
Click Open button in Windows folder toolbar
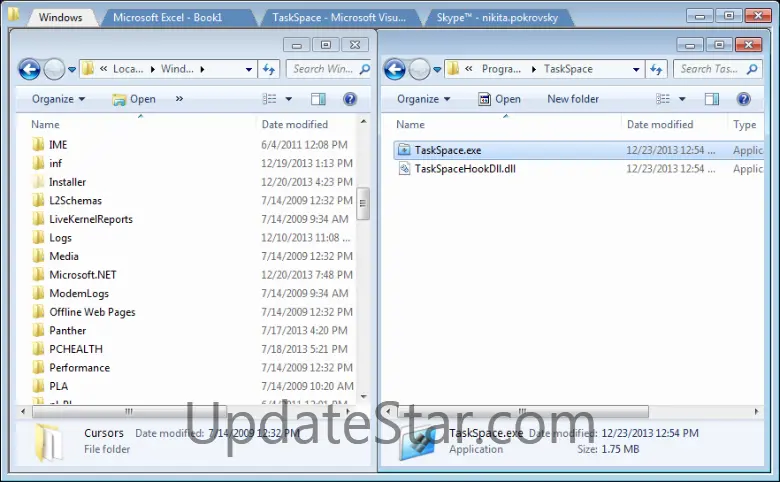pyautogui.click(x=134, y=99)
